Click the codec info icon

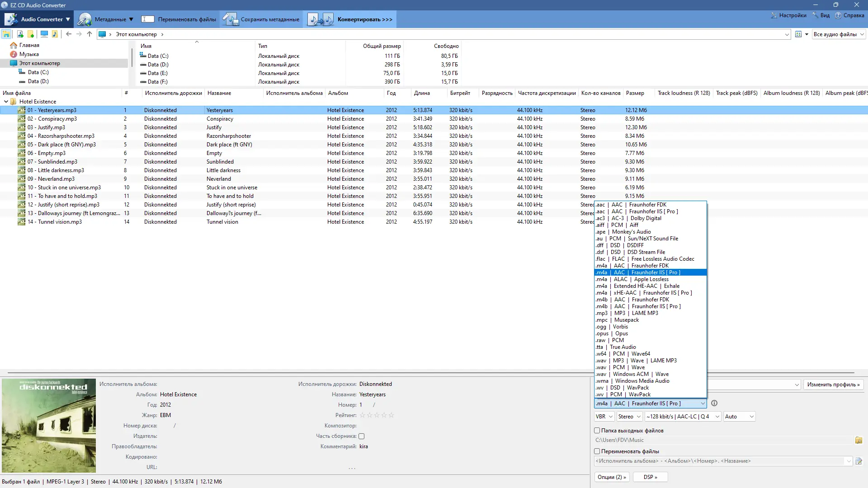tap(714, 404)
